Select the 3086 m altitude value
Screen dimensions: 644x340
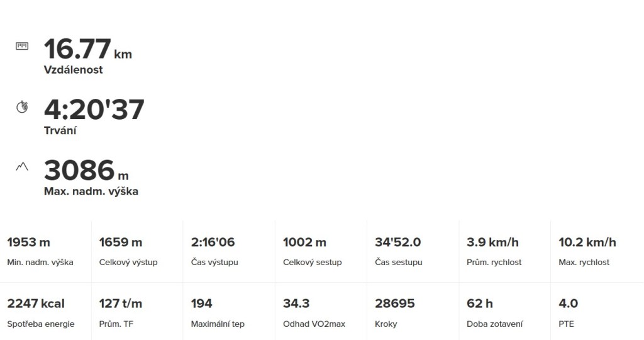coord(86,171)
